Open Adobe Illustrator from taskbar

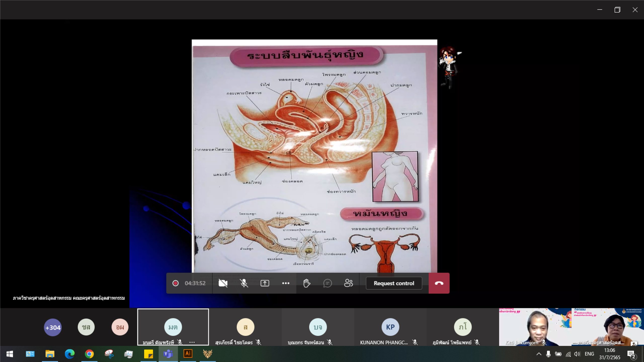pos(188,354)
